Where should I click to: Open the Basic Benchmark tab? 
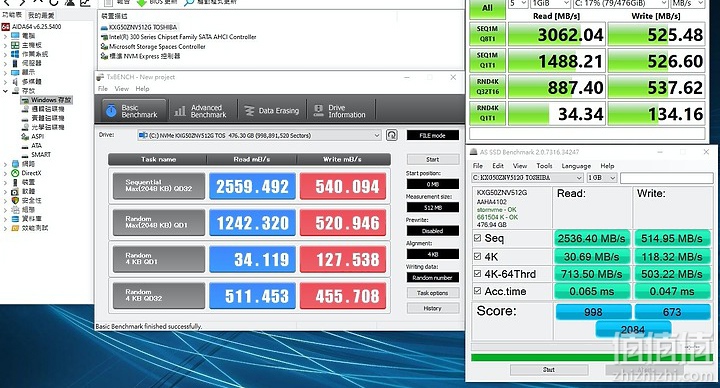(134, 111)
